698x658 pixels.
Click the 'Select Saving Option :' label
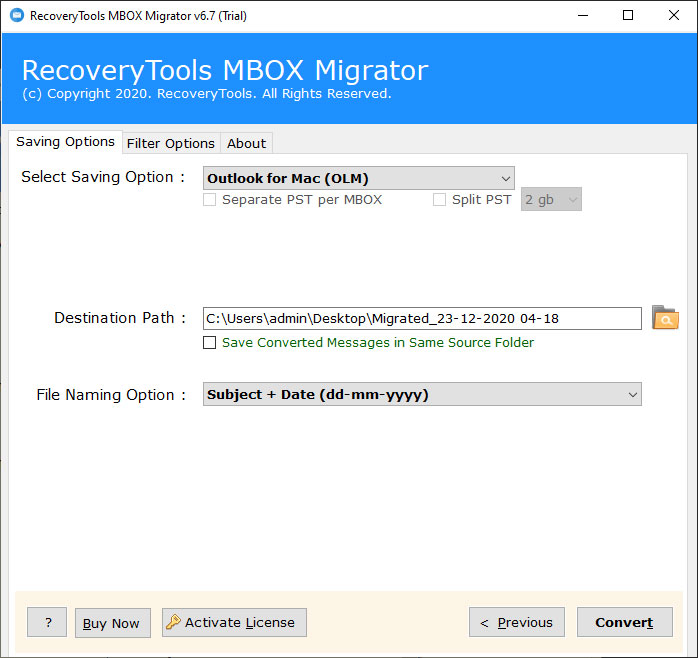pyautogui.click(x=103, y=177)
